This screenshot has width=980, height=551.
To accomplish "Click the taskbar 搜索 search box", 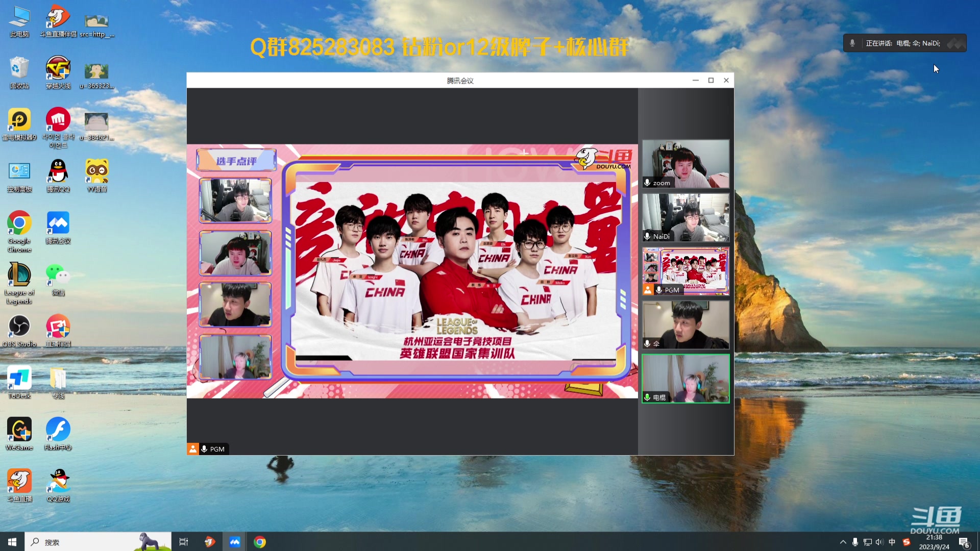I will pos(98,542).
